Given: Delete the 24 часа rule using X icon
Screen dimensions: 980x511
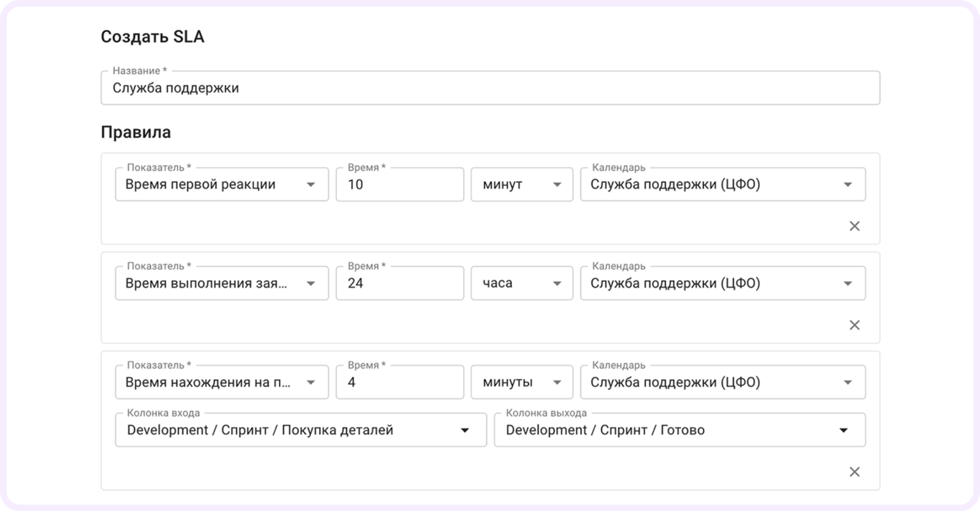Looking at the screenshot, I should tap(854, 325).
